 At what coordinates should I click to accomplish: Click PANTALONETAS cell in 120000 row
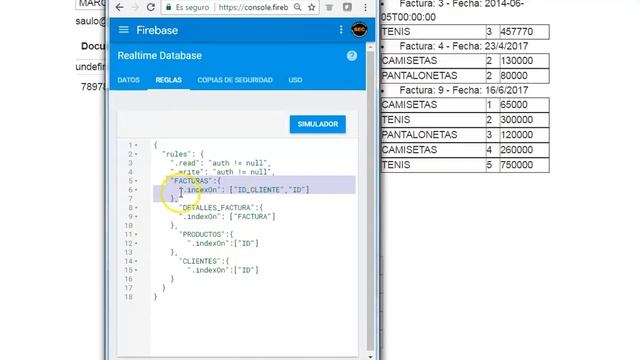(433, 135)
